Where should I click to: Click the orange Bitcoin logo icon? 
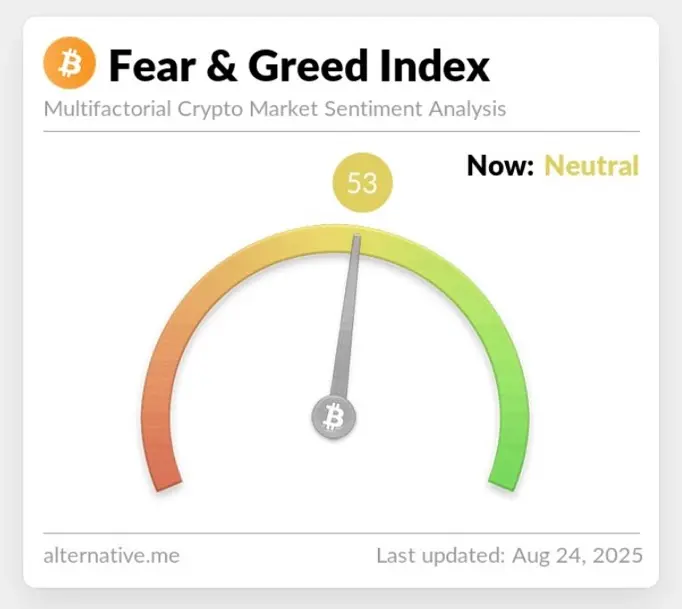coord(70,63)
